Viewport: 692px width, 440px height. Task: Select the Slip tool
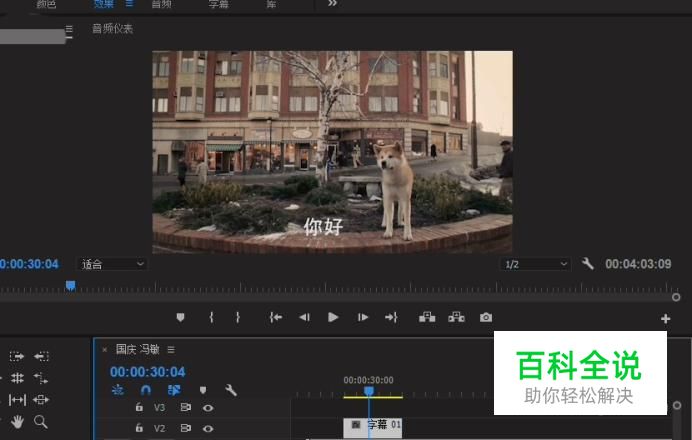pyautogui.click(x=17, y=400)
